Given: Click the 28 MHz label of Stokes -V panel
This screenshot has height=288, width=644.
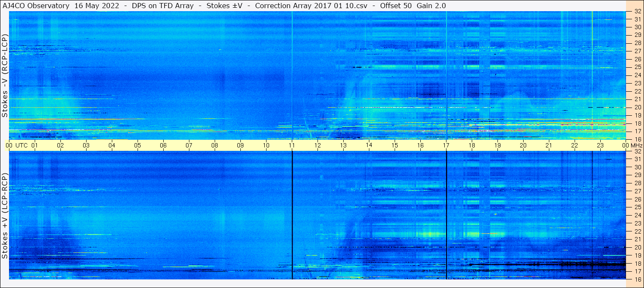Looking at the screenshot, I should coord(638,43).
